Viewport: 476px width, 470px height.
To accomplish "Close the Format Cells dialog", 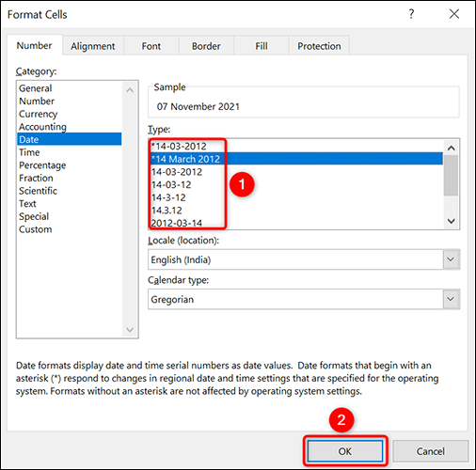I will pyautogui.click(x=454, y=14).
